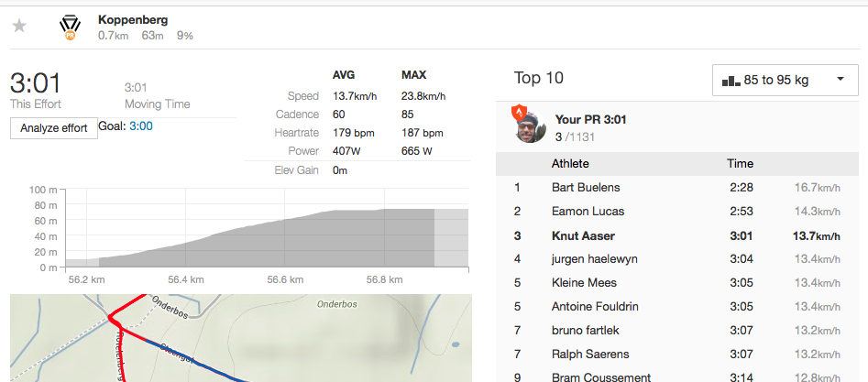
Task: Click the leaderboard bar-chart icon
Action: (x=731, y=81)
